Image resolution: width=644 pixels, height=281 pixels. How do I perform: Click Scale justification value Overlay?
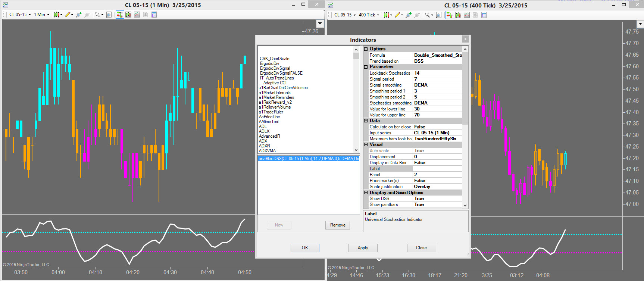[x=437, y=187]
